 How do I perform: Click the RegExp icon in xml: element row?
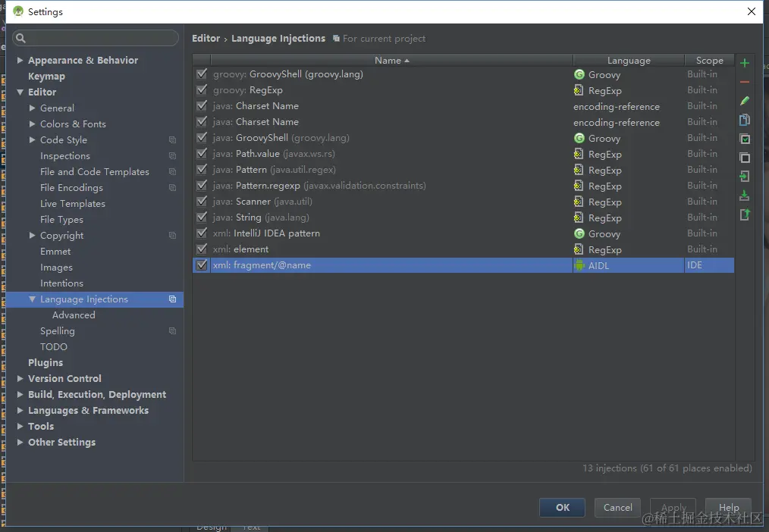(579, 249)
